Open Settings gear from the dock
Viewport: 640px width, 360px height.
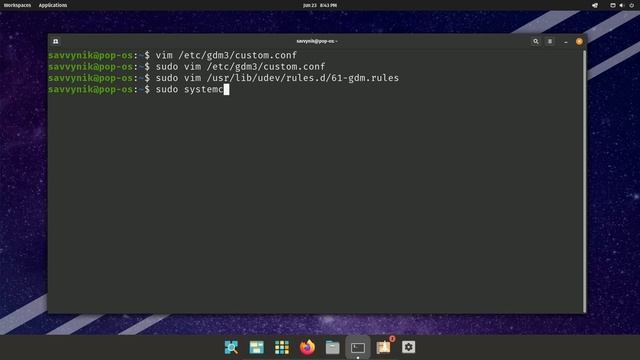(409, 347)
